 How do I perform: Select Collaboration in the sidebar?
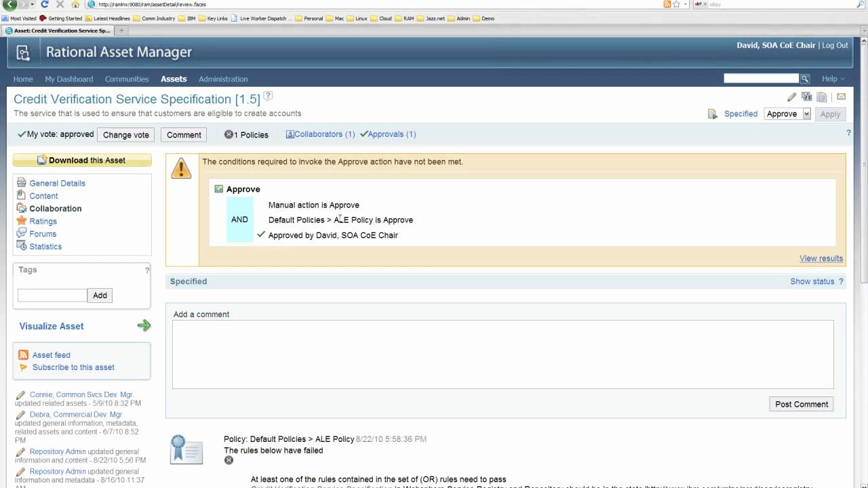[56, 209]
